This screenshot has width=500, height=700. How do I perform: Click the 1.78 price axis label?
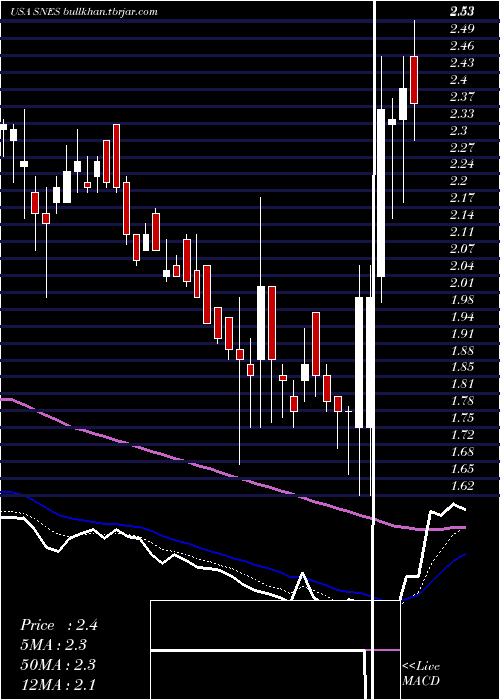pyautogui.click(x=462, y=401)
